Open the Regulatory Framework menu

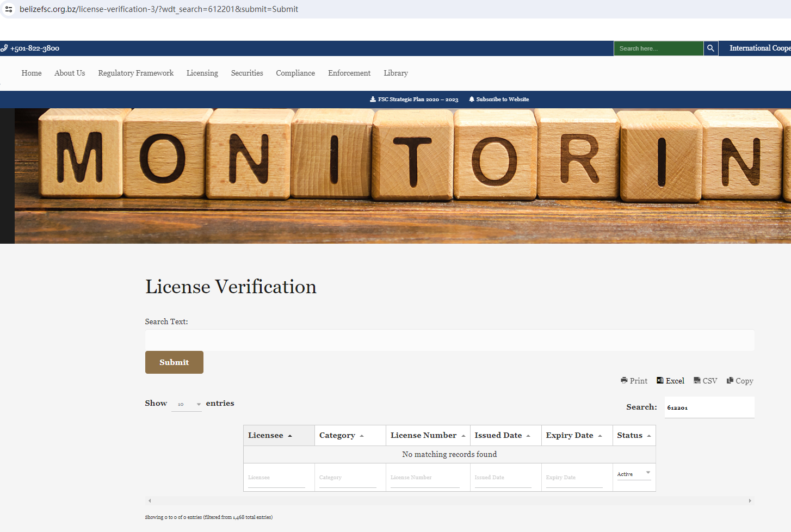pyautogui.click(x=136, y=73)
